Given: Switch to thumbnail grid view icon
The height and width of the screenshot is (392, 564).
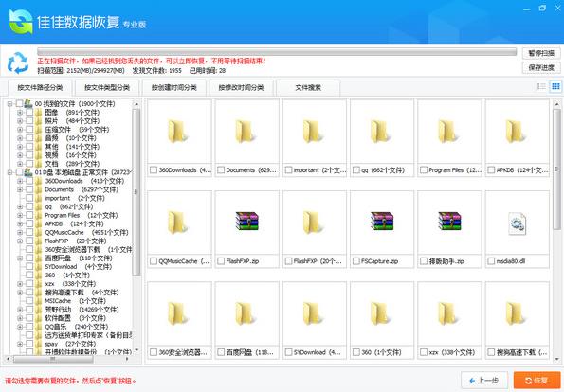Looking at the screenshot, I should tap(555, 86).
